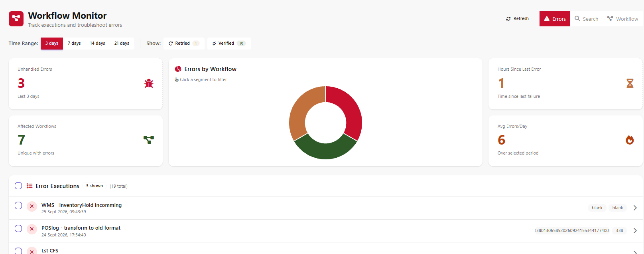This screenshot has width=644, height=254.
Task: Click the flame icon in Avg Errors/Day
Action: (630, 140)
